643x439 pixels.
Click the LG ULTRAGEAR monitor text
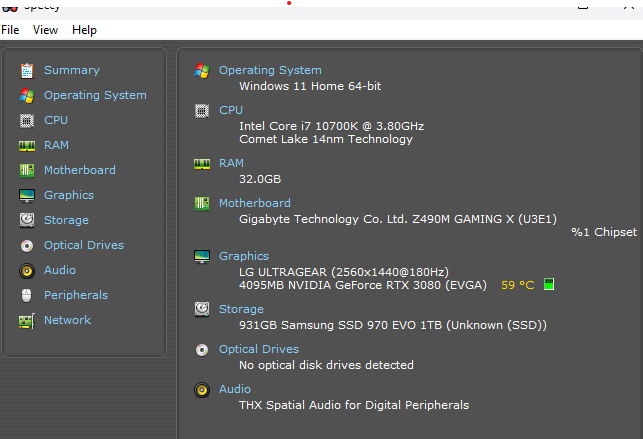click(344, 272)
